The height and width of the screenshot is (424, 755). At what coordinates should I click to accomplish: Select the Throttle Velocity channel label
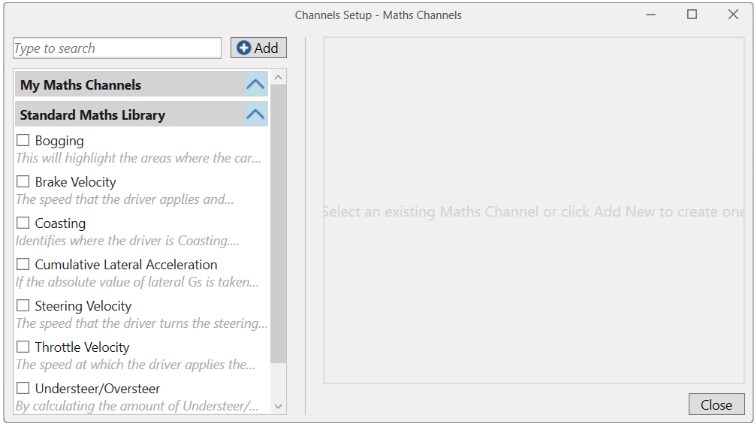tap(82, 347)
